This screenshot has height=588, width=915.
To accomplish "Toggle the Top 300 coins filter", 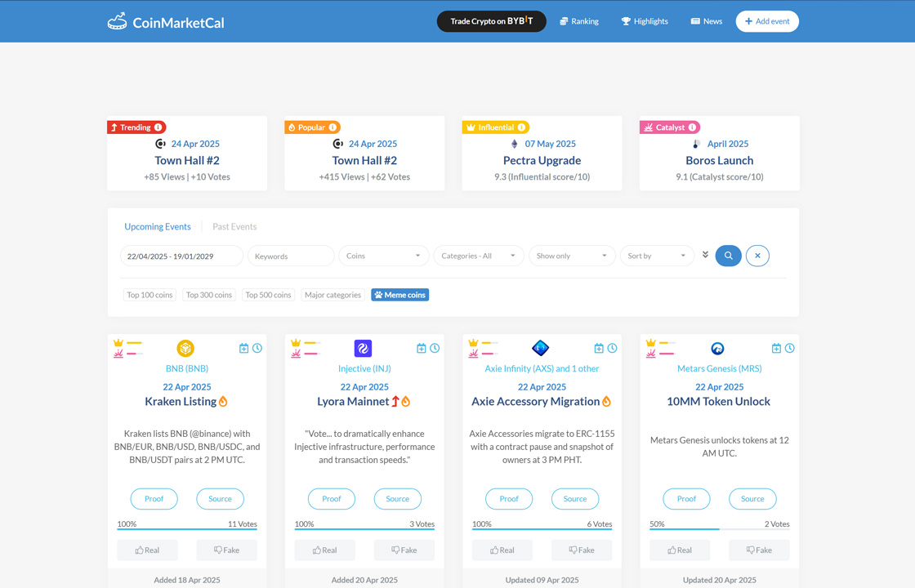I will click(x=209, y=295).
